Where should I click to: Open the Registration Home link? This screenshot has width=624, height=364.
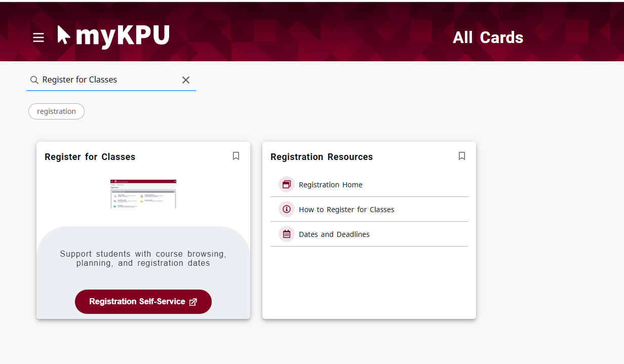[331, 185]
